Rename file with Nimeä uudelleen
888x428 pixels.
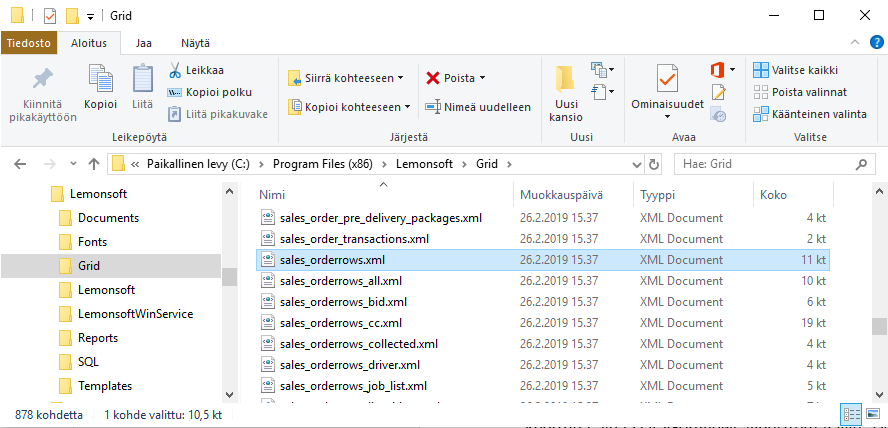pos(479,106)
